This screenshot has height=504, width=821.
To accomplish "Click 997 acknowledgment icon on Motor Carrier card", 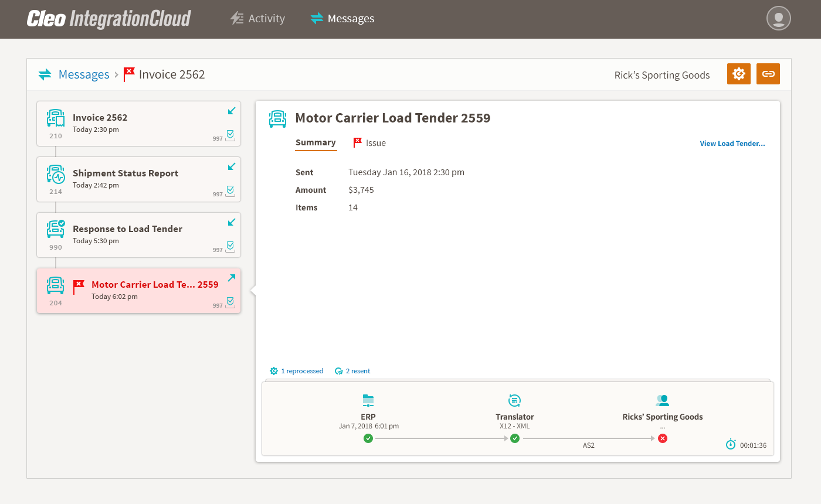I will coord(230,304).
